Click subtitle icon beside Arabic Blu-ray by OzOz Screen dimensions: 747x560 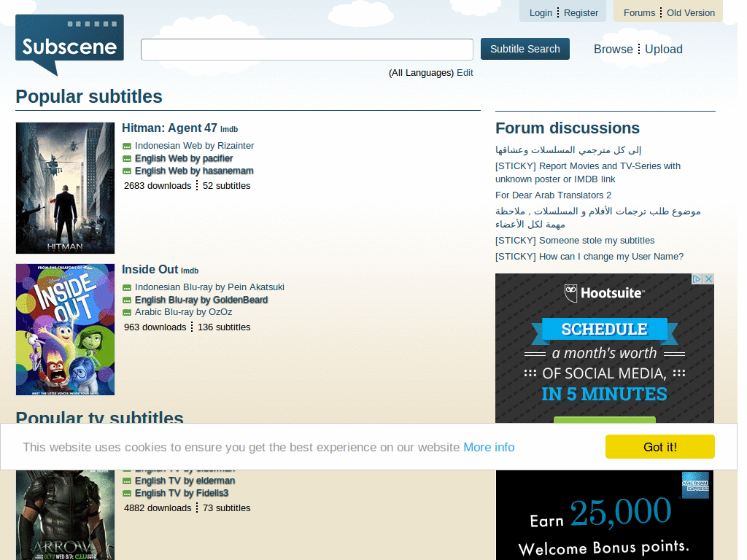click(x=127, y=312)
